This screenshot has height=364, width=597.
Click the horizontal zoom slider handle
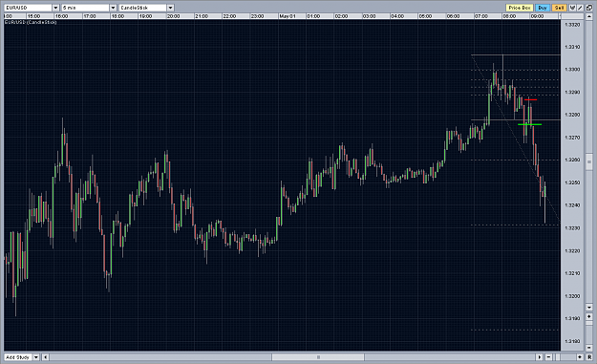(x=558, y=356)
